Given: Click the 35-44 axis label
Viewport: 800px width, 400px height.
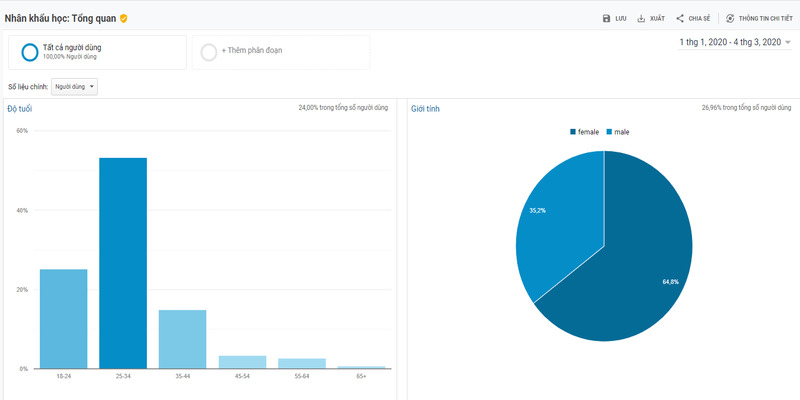Looking at the screenshot, I should point(183,376).
